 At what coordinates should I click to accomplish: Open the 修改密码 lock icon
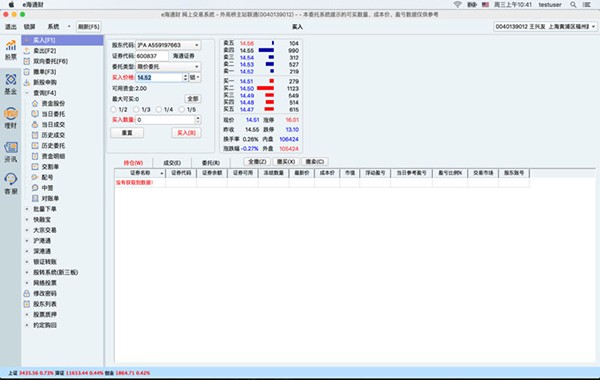click(27, 294)
